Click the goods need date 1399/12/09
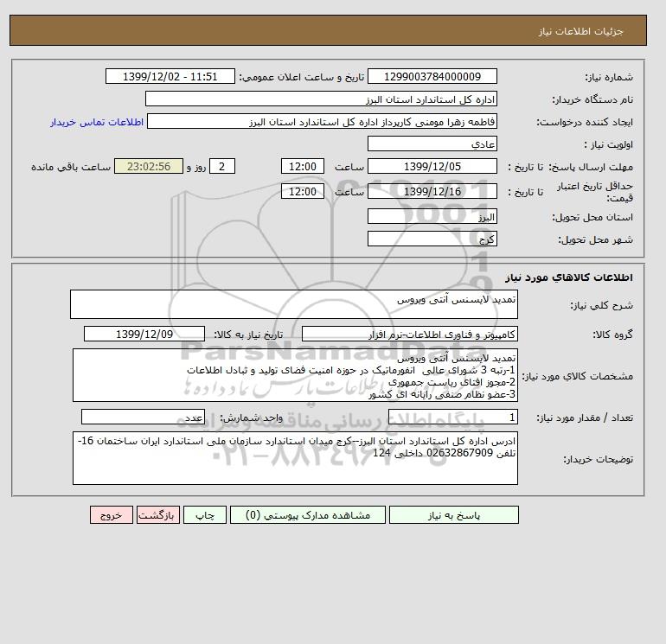666x644 pixels. pos(144,334)
